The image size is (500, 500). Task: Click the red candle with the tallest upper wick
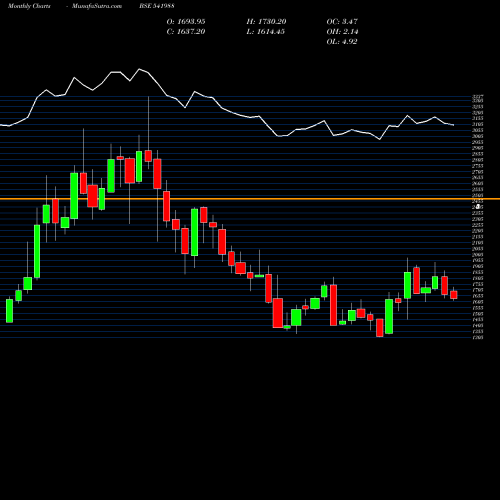tap(148, 156)
